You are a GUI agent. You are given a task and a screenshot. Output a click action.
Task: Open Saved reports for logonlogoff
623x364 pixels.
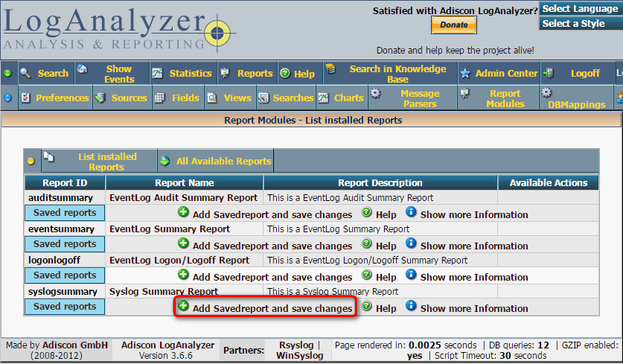coord(65,275)
